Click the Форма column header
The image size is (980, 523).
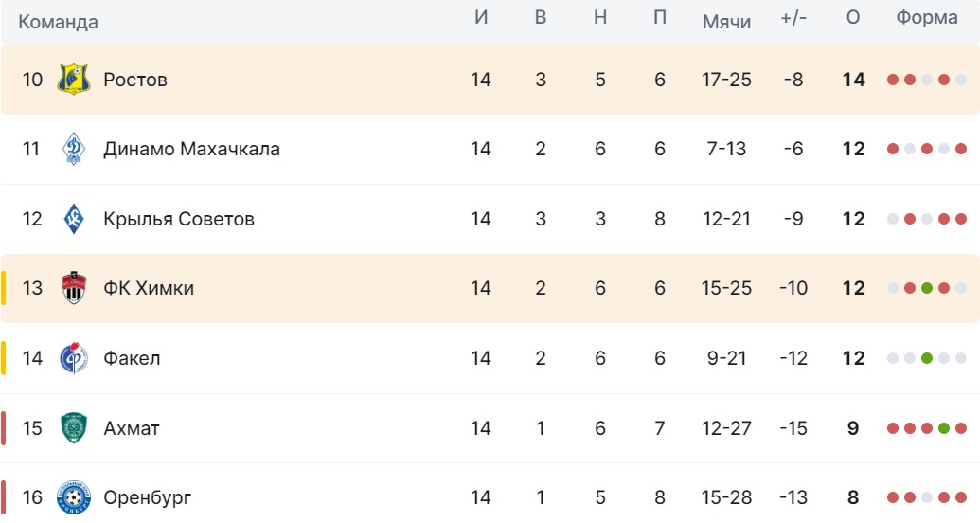coord(927,18)
